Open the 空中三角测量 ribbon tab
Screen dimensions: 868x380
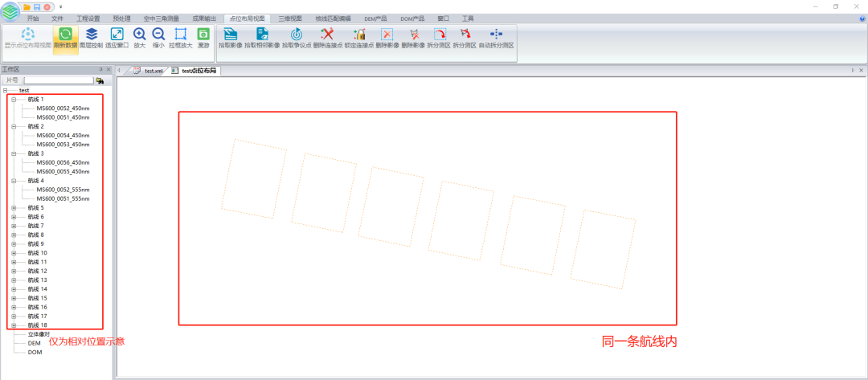tap(162, 18)
